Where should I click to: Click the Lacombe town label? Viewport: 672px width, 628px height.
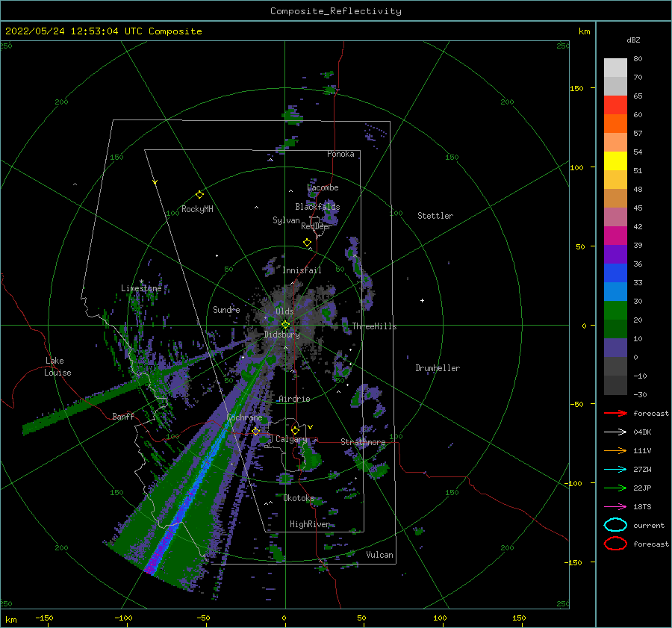point(323,187)
